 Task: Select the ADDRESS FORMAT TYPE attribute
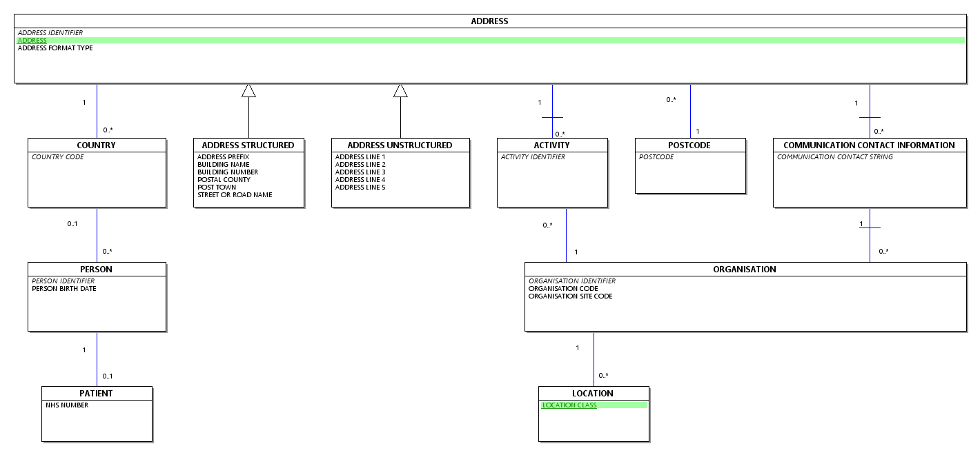point(55,48)
